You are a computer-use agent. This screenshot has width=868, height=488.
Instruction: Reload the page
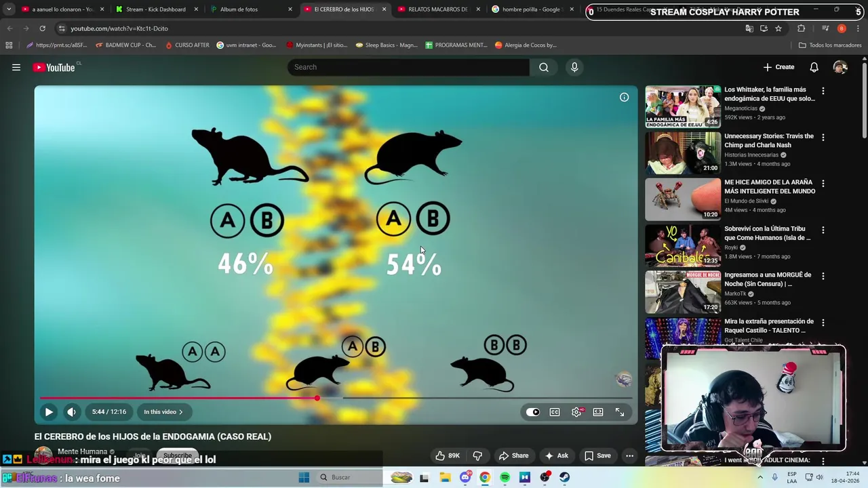(42, 28)
